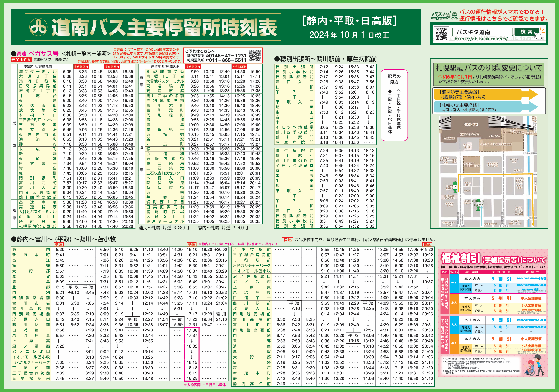Click the 記号の見方 legend box
The image size is (559, 392).
(x=394, y=105)
